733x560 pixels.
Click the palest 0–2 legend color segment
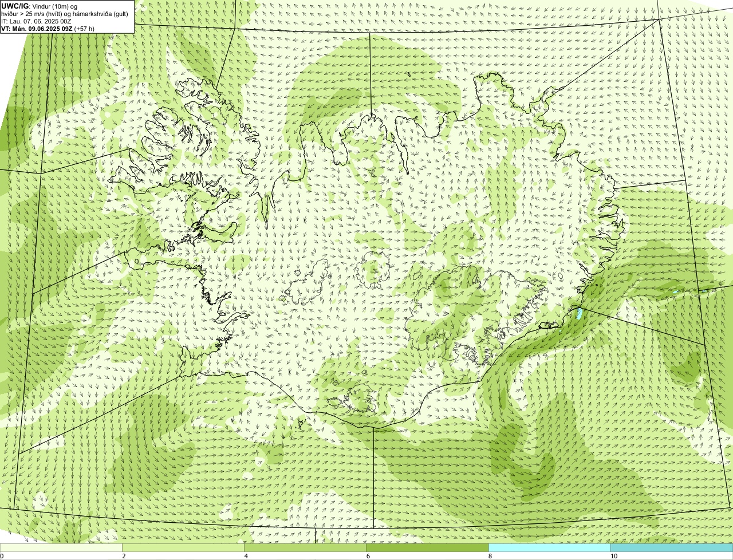coord(61,547)
